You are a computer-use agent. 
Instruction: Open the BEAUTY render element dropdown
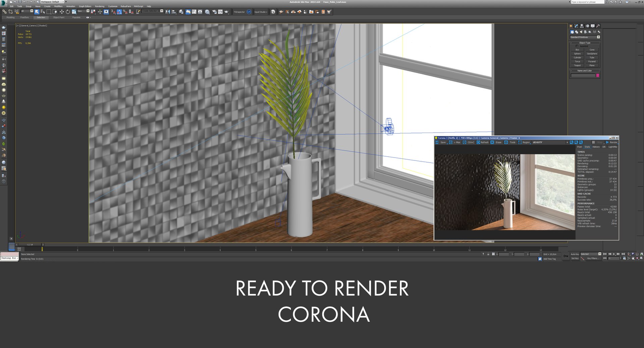click(550, 142)
